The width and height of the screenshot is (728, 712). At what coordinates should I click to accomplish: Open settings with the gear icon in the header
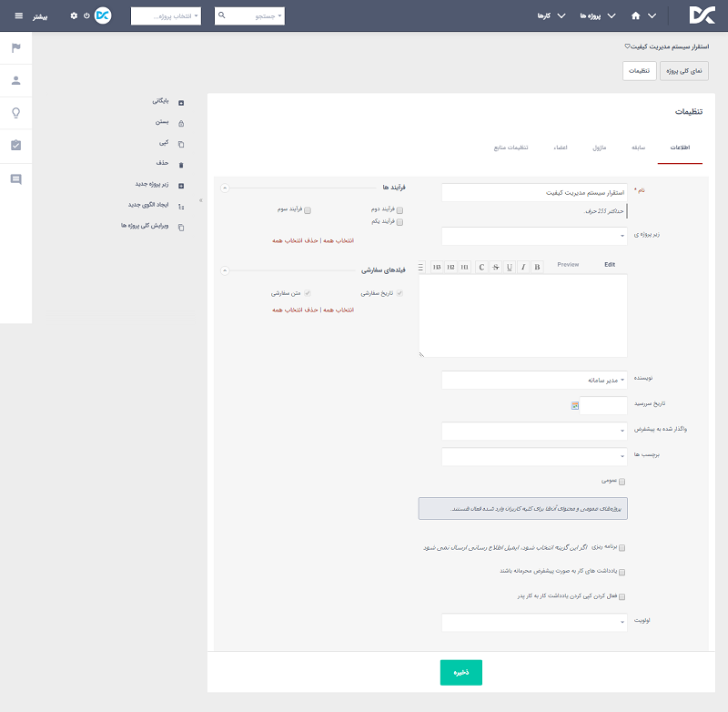[74, 15]
